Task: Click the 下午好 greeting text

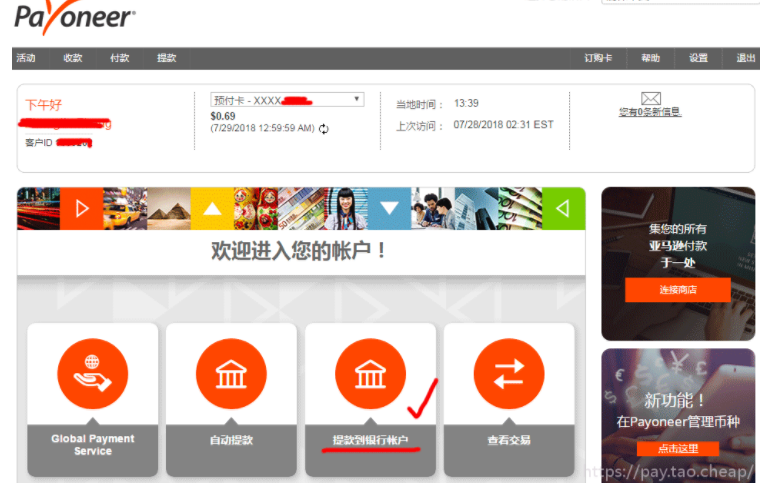Action: pos(43,105)
